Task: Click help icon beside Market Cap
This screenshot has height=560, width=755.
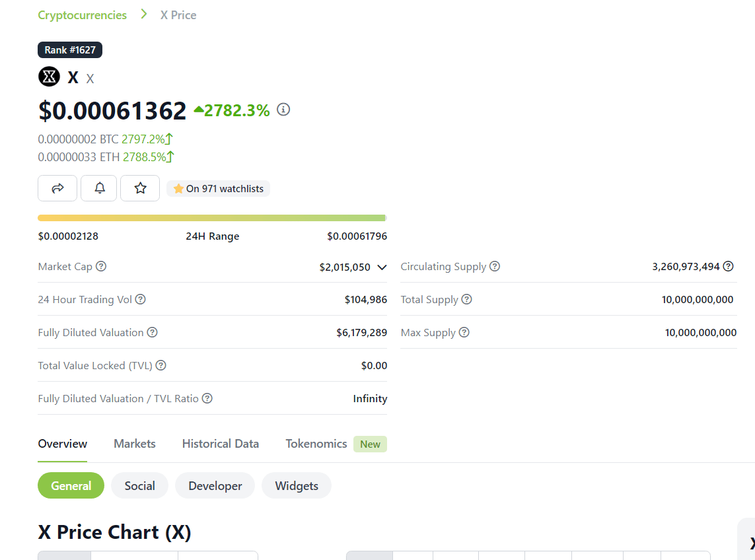Action: tap(101, 266)
